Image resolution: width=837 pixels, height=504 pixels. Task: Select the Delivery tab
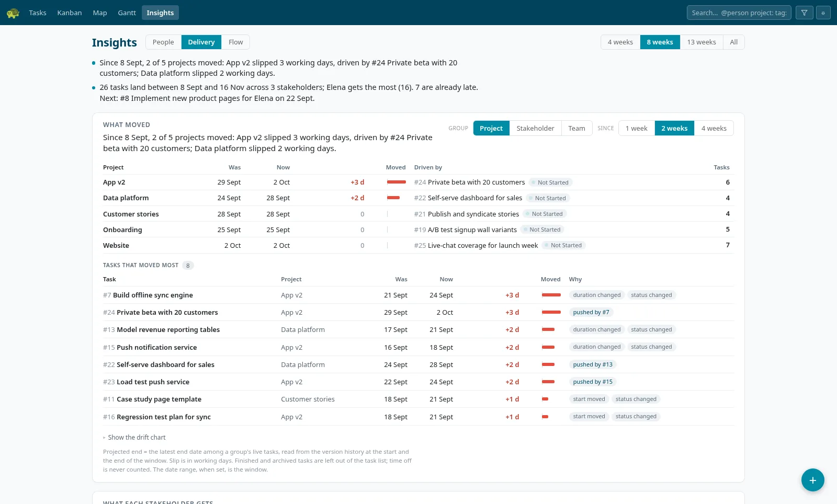click(x=201, y=42)
